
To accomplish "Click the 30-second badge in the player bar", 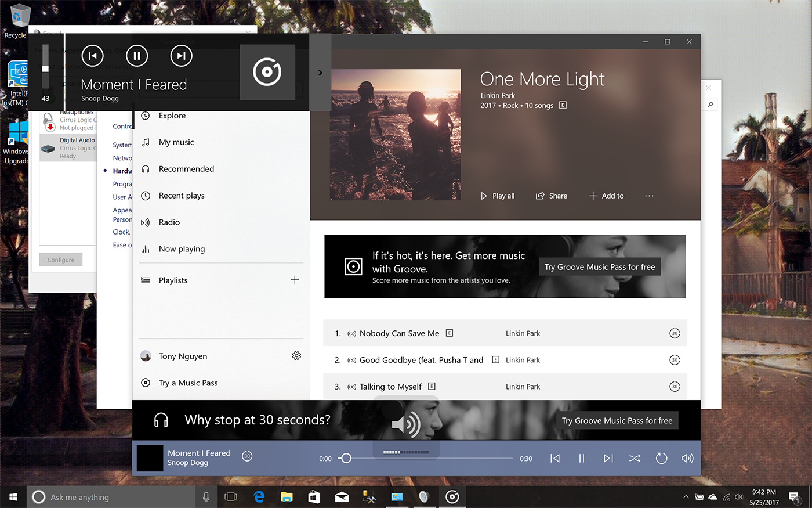I will (x=247, y=456).
